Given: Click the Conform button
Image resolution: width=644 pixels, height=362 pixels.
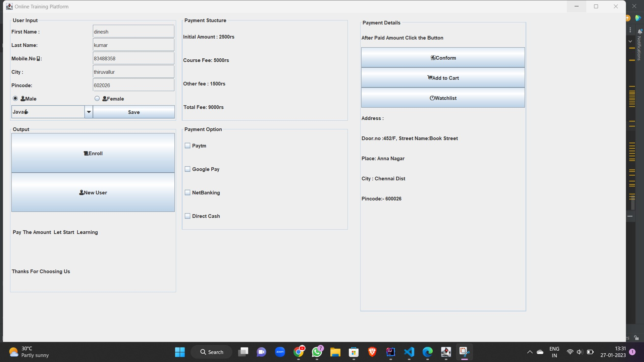Looking at the screenshot, I should pyautogui.click(x=443, y=58).
